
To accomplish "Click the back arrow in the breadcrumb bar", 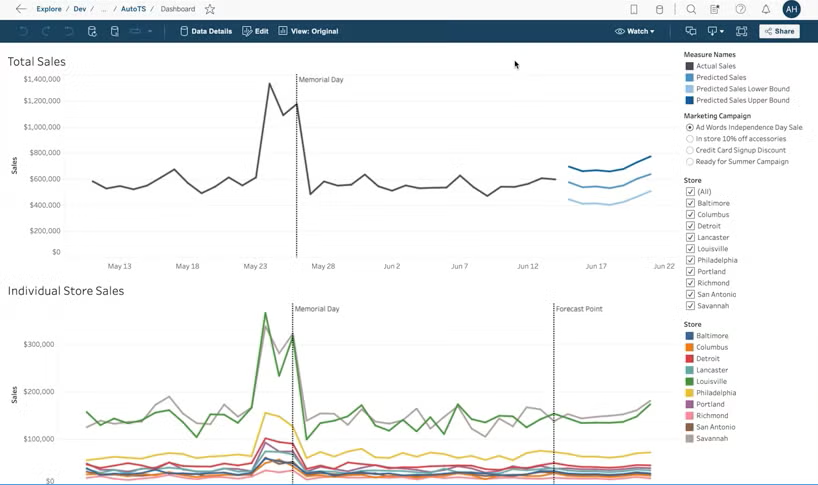I will tap(21, 9).
